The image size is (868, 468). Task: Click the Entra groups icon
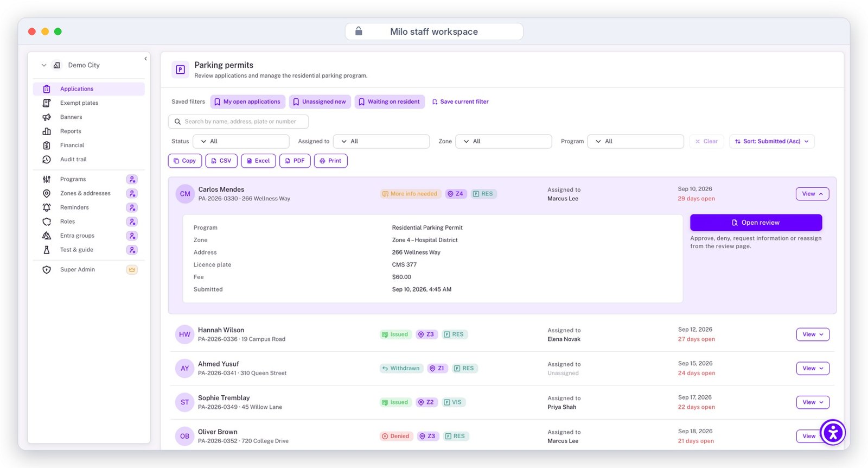point(47,236)
